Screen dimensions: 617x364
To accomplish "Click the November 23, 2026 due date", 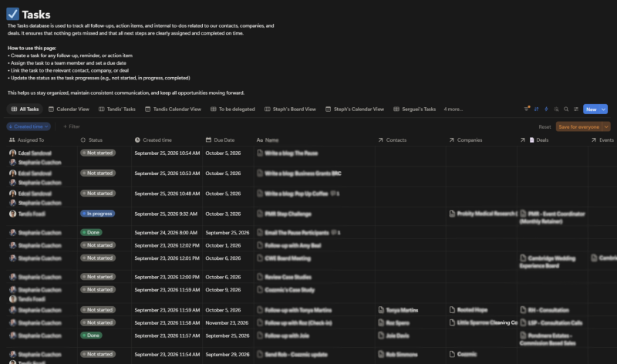I will coord(227,322).
